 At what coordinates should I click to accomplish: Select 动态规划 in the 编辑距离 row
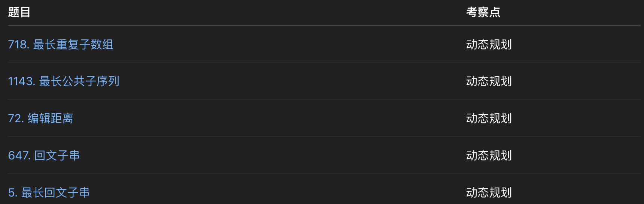(489, 118)
